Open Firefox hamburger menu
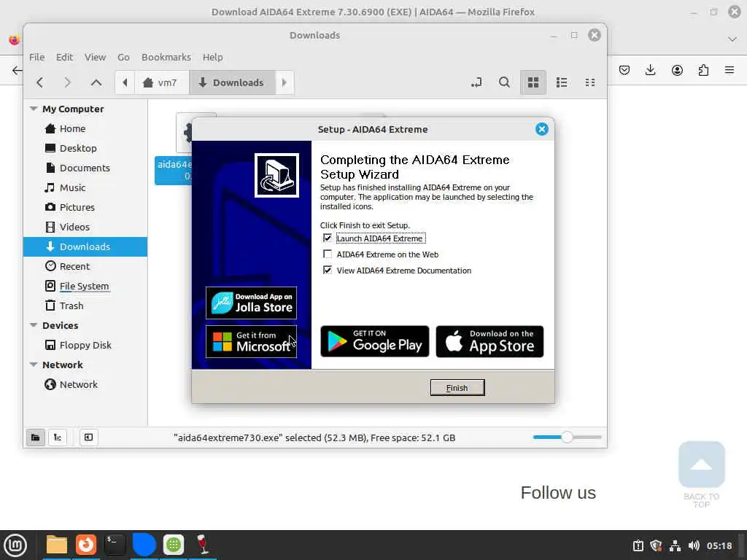 729,71
